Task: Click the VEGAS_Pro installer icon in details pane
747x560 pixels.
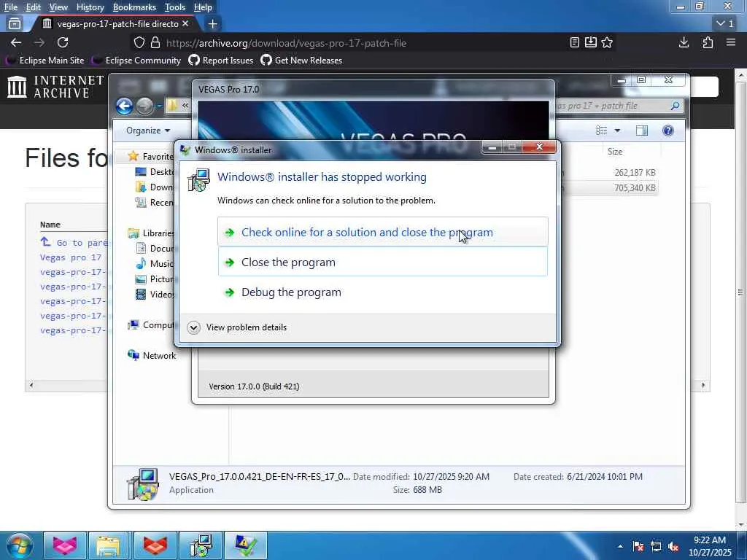Action: pyautogui.click(x=142, y=484)
